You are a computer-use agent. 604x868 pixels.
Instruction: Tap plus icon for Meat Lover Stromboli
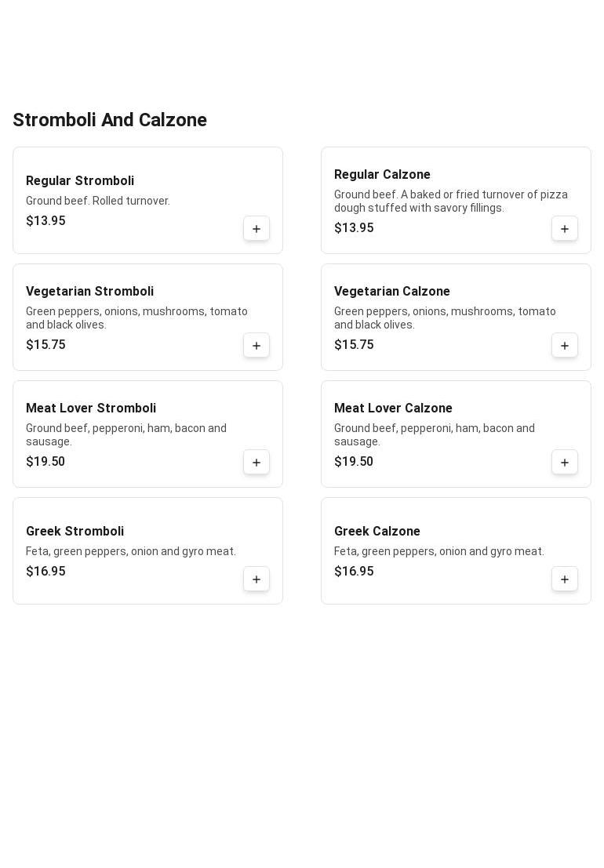click(x=257, y=463)
